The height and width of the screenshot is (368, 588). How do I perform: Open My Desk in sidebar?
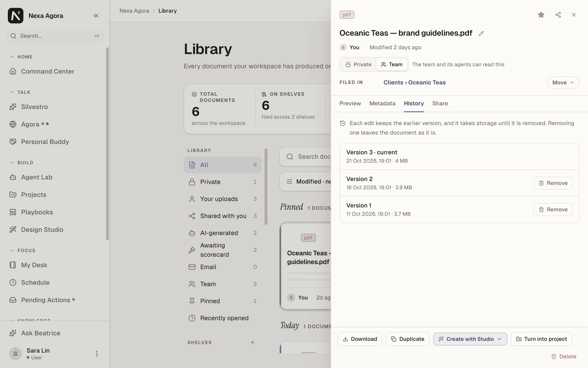coord(55,265)
